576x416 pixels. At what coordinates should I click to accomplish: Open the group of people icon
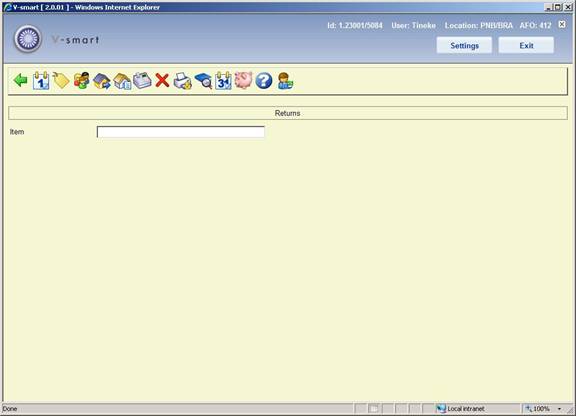point(82,80)
